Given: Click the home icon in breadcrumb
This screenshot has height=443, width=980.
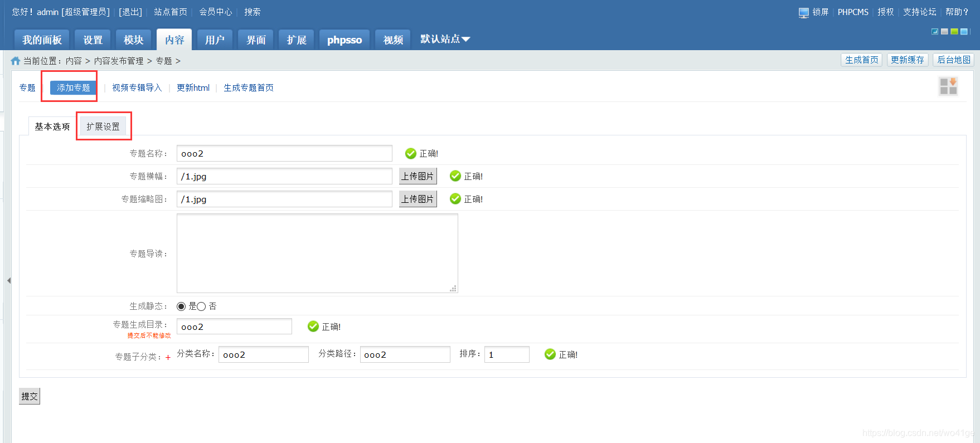Looking at the screenshot, I should (x=16, y=61).
